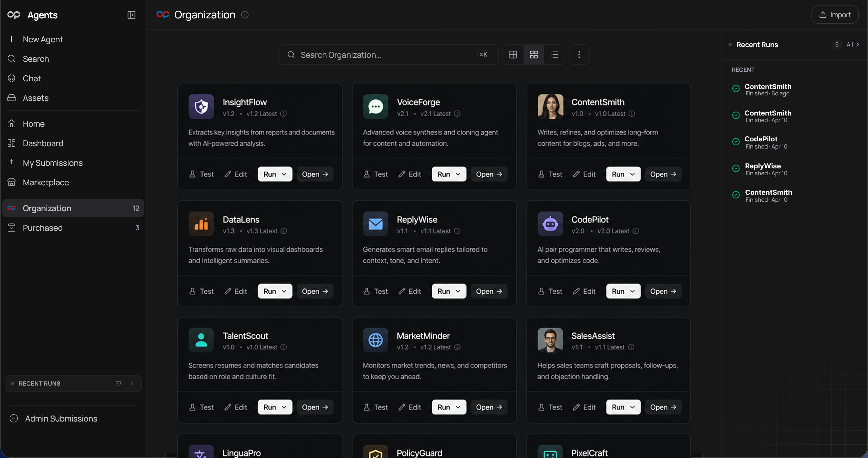Test the SalesAssist agent
The width and height of the screenshot is (868, 458).
[550, 407]
